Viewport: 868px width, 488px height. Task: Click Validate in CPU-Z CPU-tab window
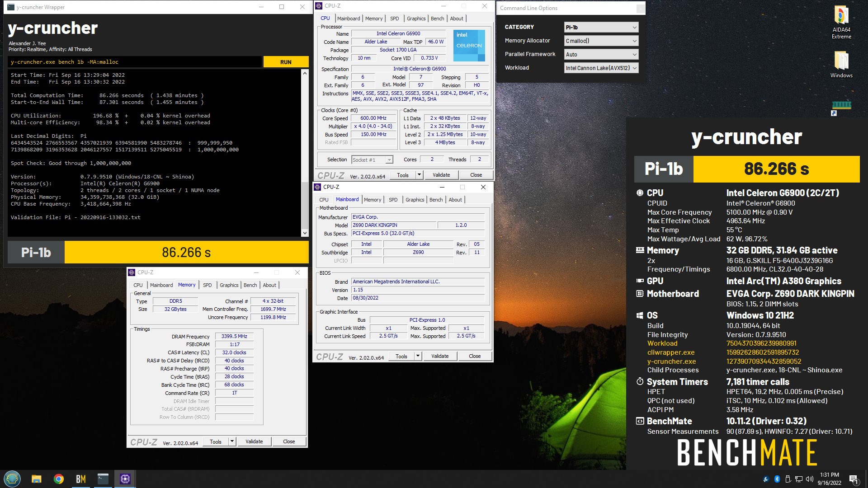coord(441,175)
